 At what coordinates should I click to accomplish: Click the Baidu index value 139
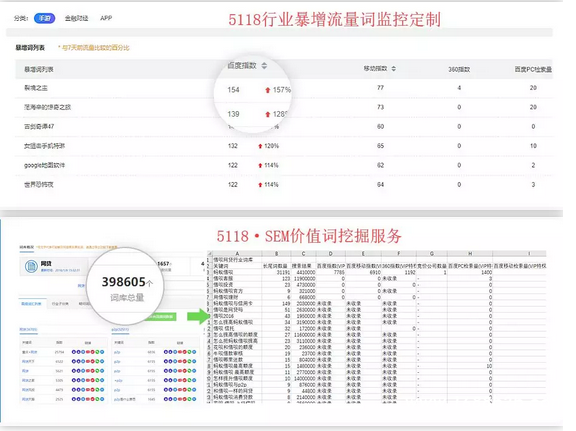pos(233,114)
